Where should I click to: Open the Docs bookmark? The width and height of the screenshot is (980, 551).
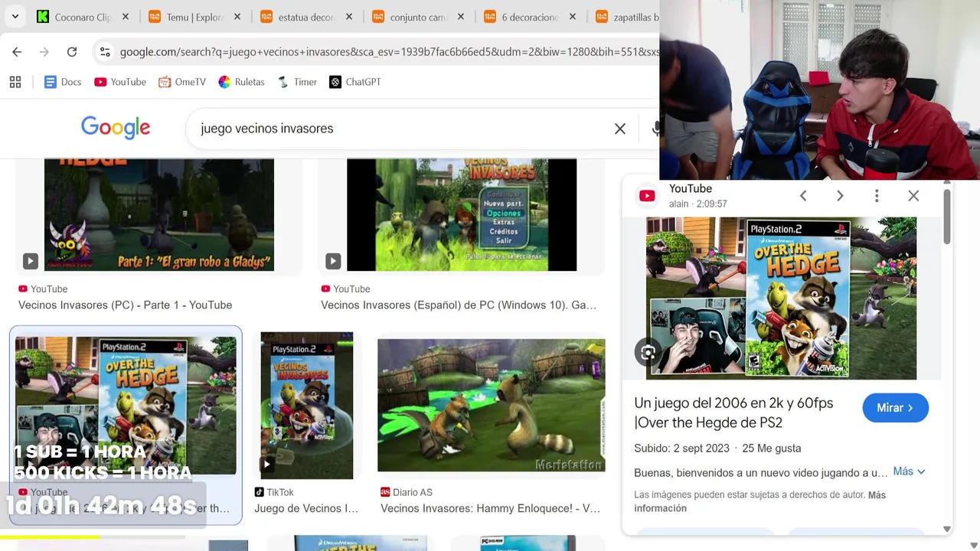(x=63, y=82)
